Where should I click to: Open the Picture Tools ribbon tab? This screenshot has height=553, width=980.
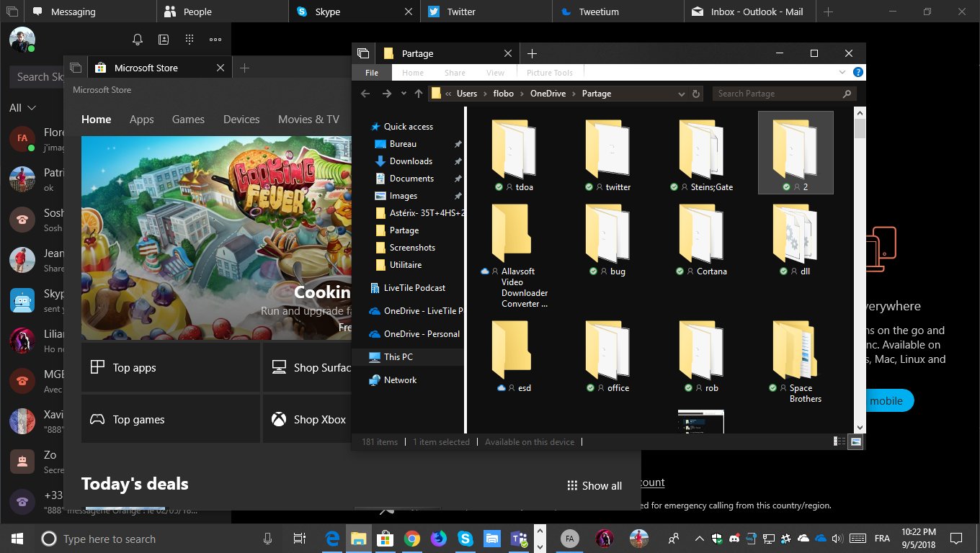[550, 73]
